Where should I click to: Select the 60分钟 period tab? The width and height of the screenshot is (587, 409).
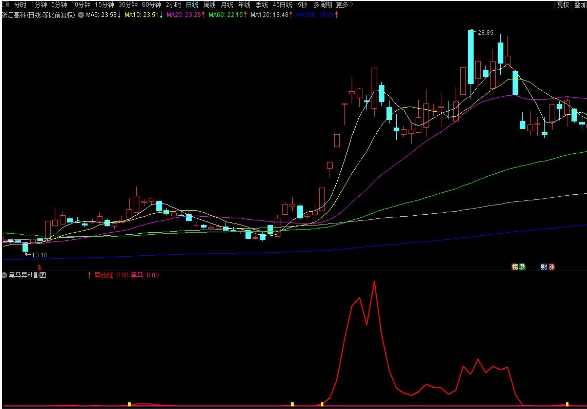pos(151,5)
